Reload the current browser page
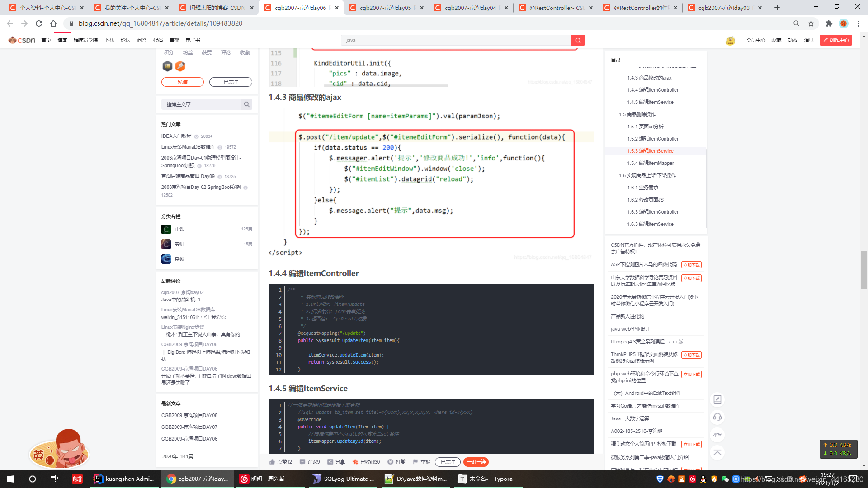This screenshot has height=488, width=868. 39,23
